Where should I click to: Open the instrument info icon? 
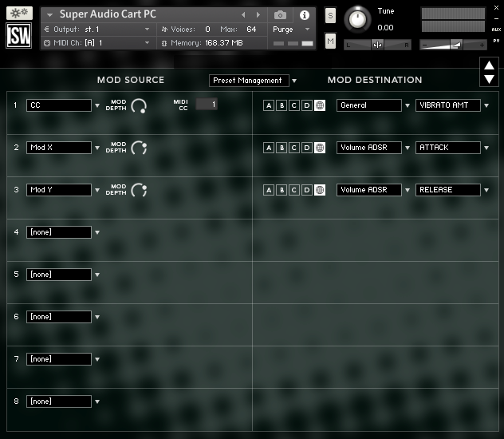[x=305, y=15]
